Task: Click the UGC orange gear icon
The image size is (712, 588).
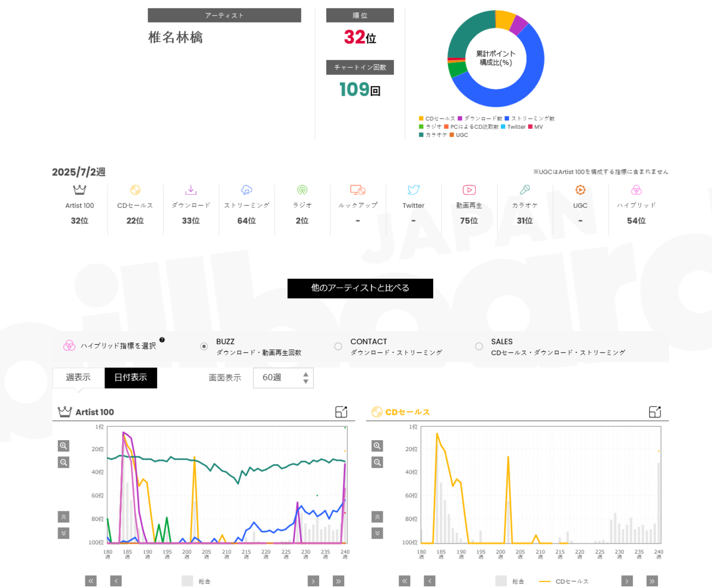Action: (x=580, y=190)
